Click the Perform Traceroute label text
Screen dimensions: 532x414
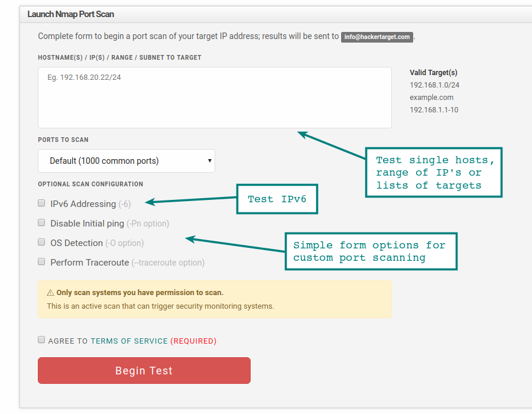pos(90,263)
